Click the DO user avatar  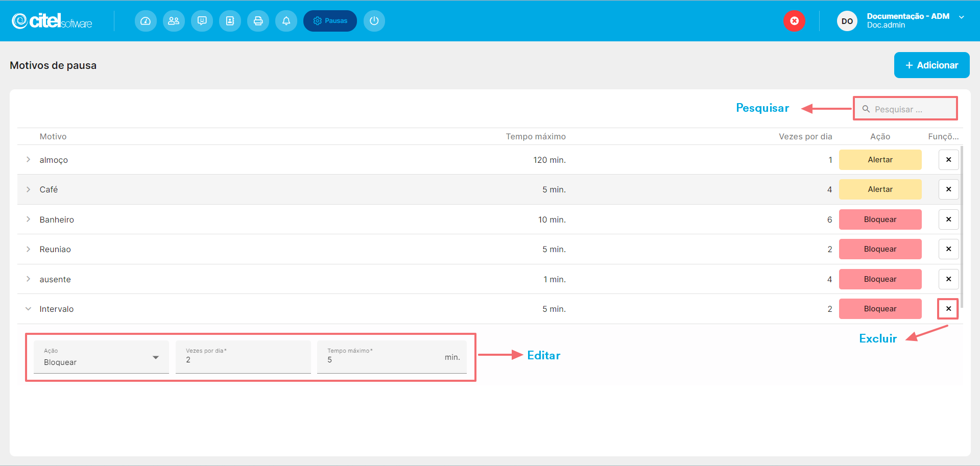point(847,21)
